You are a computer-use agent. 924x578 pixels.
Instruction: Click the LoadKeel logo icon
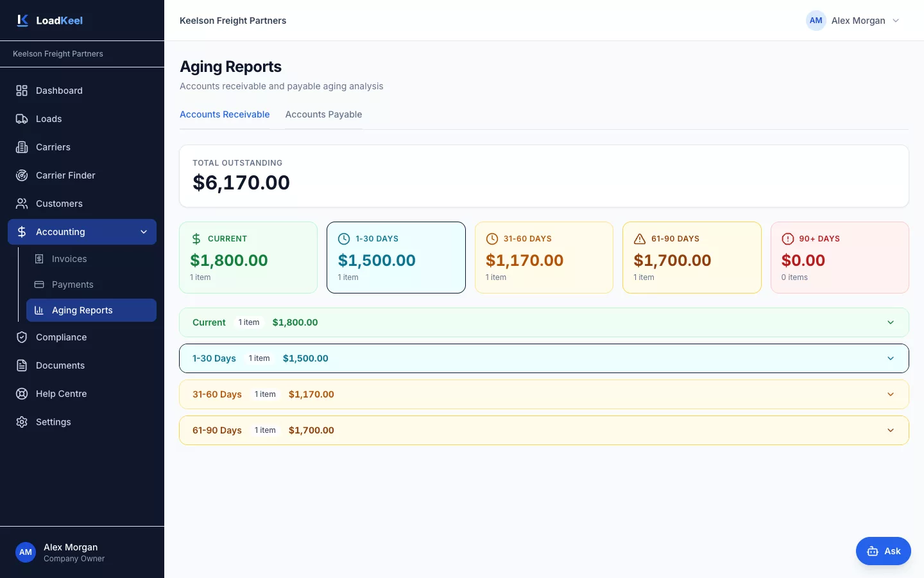click(22, 21)
